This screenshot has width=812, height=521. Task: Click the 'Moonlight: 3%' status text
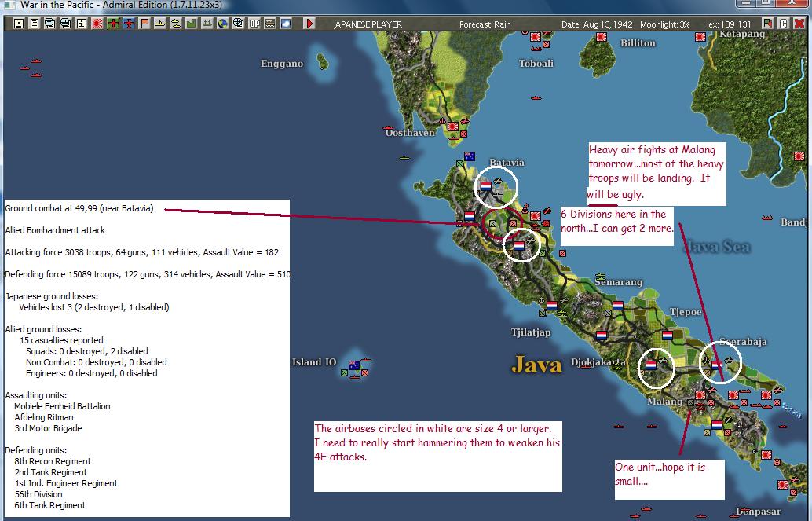pyautogui.click(x=665, y=24)
